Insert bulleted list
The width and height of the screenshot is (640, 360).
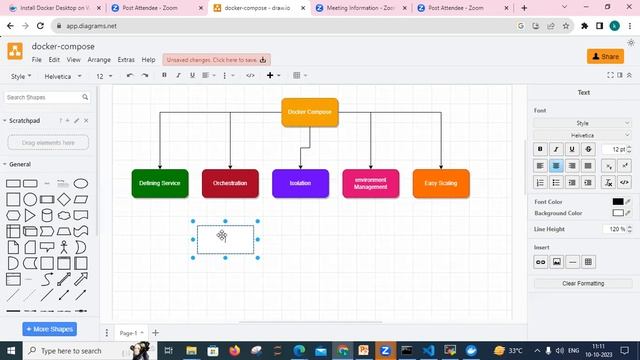coord(556,182)
